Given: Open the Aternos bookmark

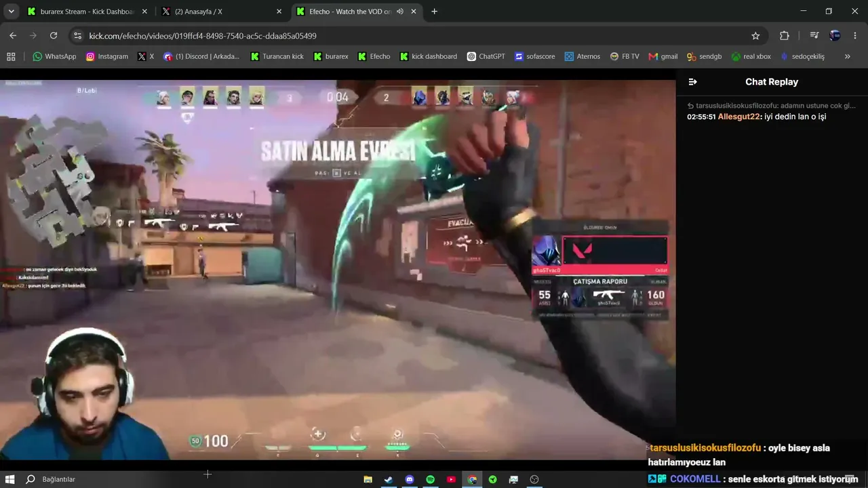Looking at the screenshot, I should point(582,56).
